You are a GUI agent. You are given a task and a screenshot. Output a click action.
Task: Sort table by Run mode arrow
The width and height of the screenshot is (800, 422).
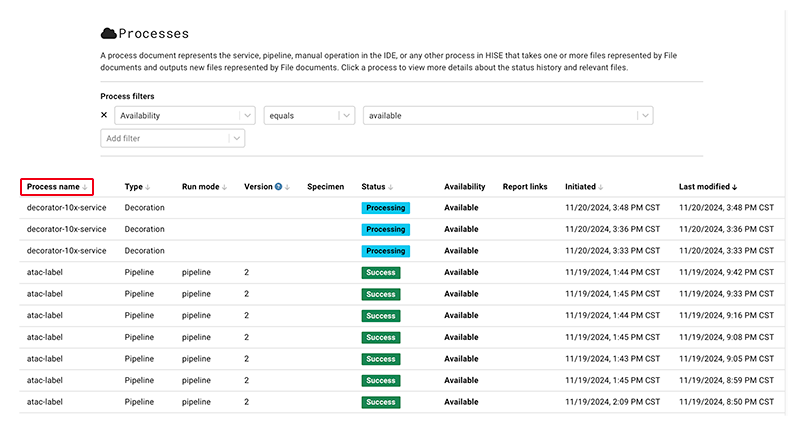[x=224, y=187]
